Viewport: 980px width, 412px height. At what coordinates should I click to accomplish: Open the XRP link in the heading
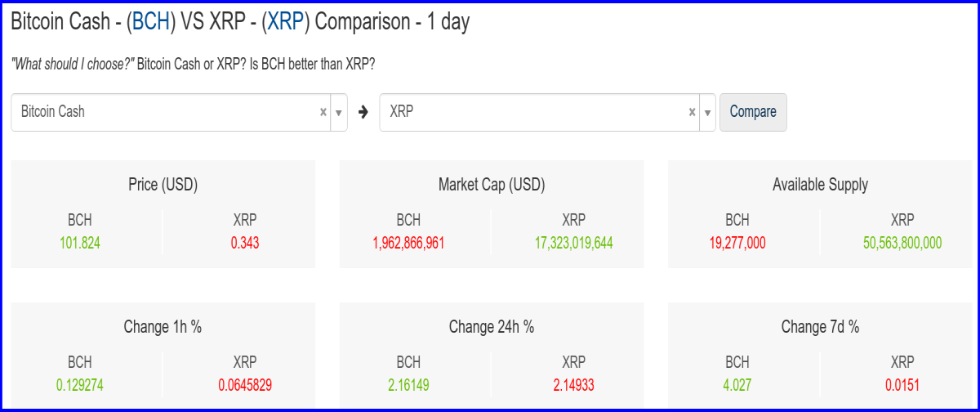tap(286, 22)
